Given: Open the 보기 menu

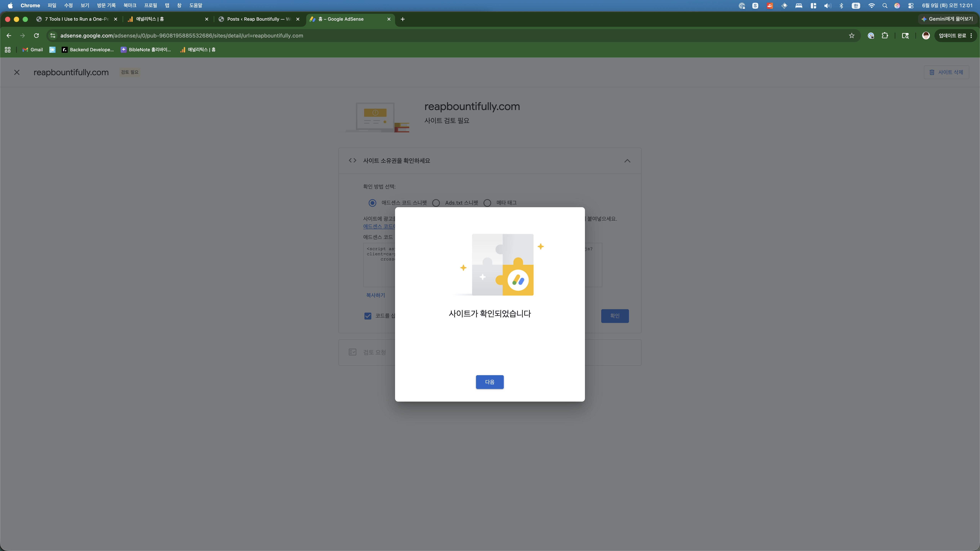Looking at the screenshot, I should (85, 5).
